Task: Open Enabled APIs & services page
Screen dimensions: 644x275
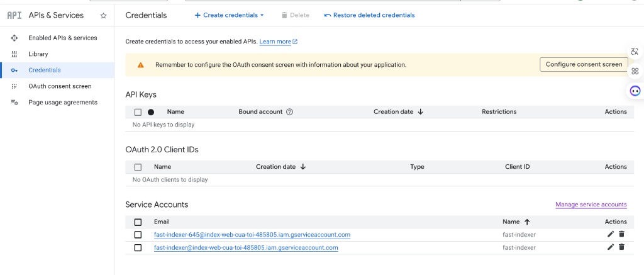Action: tap(63, 38)
